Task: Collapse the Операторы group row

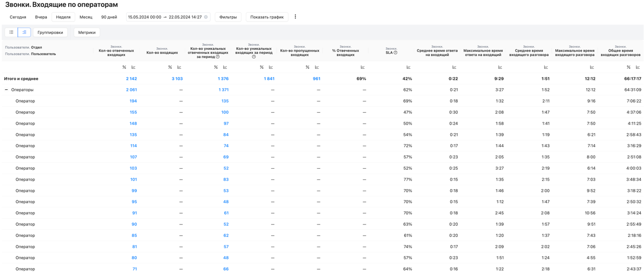Action: (6, 90)
